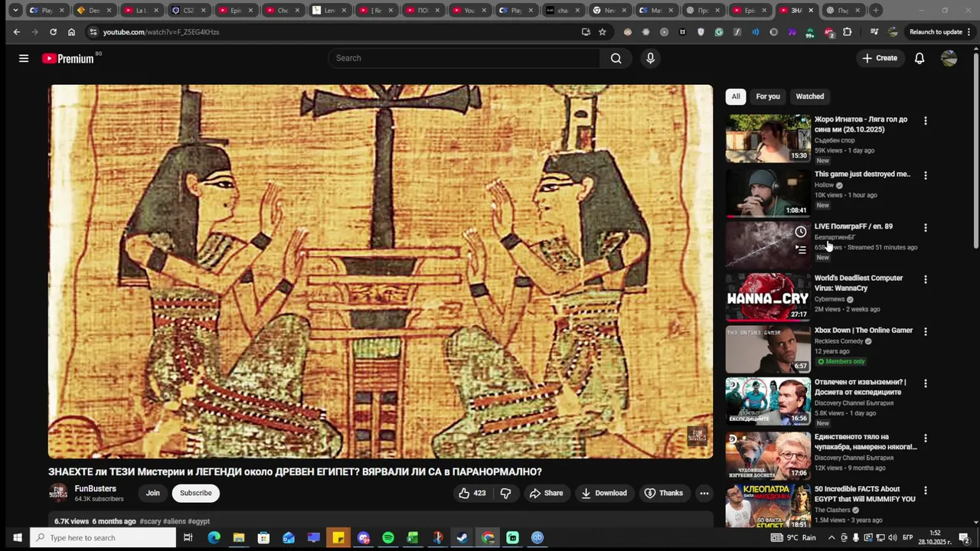Reload the page in Chrome
The image size is (980, 551).
click(x=53, y=32)
